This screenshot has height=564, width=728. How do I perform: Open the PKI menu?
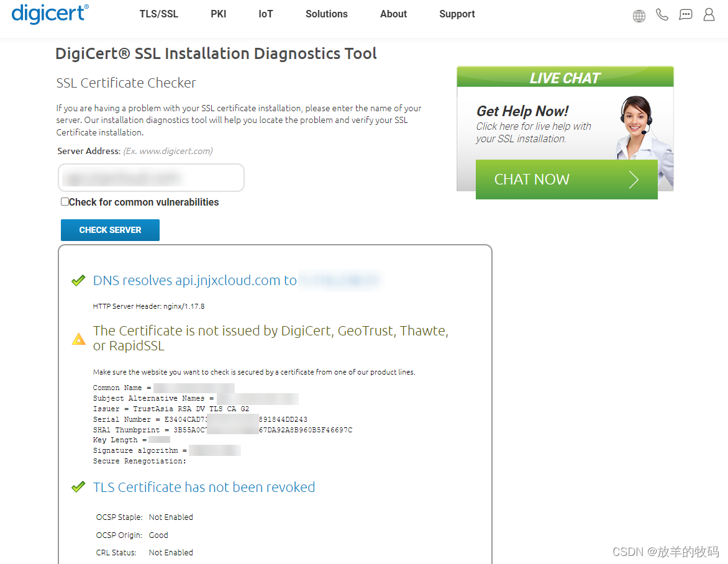point(218,14)
